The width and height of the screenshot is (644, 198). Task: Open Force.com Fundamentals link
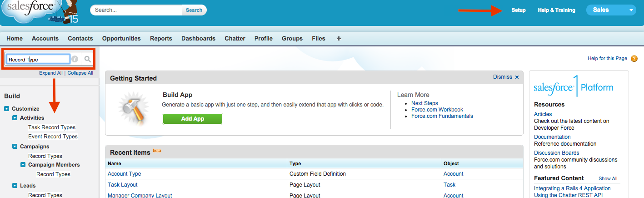pyautogui.click(x=442, y=116)
